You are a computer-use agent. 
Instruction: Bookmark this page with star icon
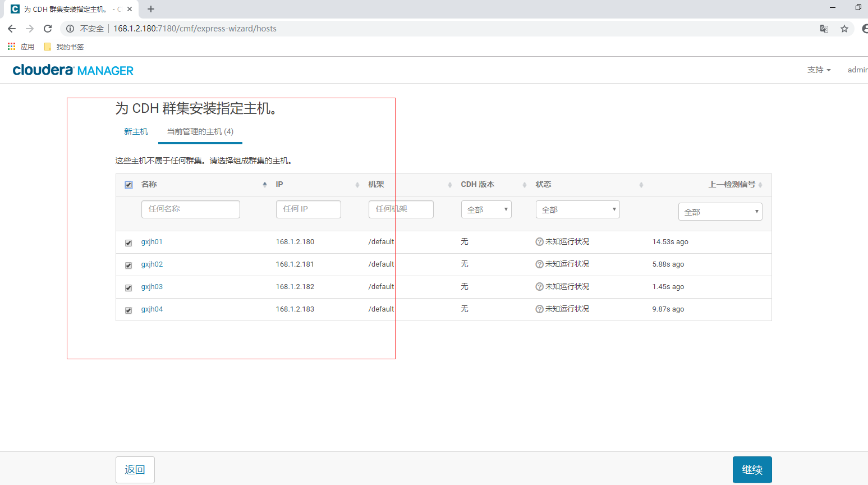click(844, 29)
